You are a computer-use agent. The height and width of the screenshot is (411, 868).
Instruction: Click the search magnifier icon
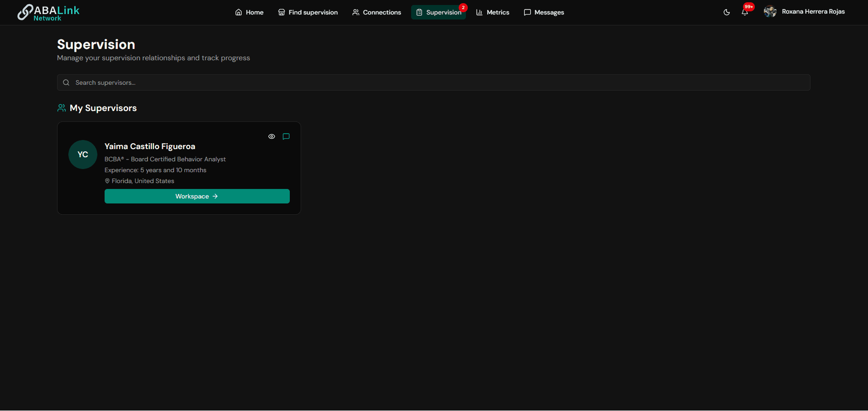(x=66, y=82)
